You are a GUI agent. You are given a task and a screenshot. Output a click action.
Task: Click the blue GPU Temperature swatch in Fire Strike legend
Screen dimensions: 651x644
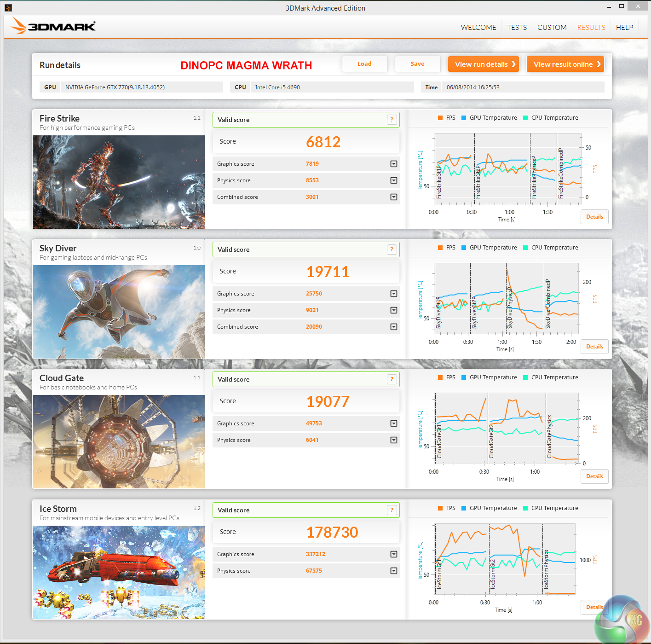pos(464,118)
